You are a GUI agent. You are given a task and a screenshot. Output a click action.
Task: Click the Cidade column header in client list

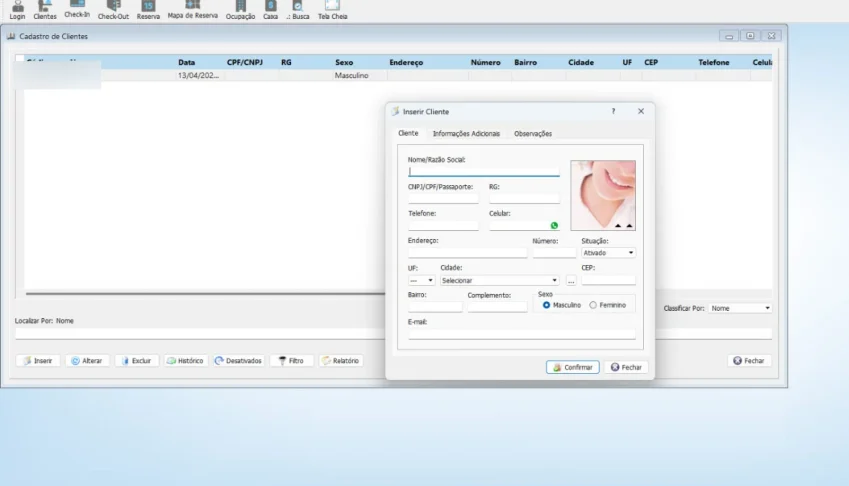coord(581,62)
